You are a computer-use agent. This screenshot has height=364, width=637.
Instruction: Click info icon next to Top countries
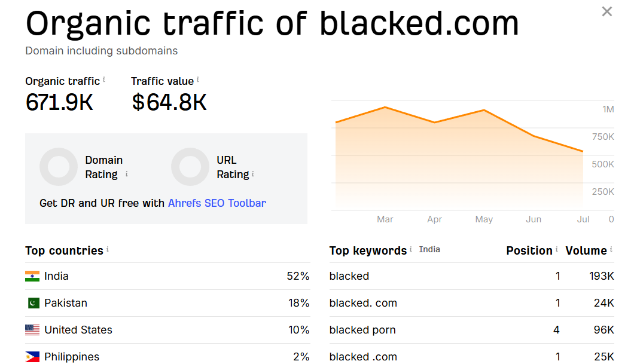[x=108, y=249]
